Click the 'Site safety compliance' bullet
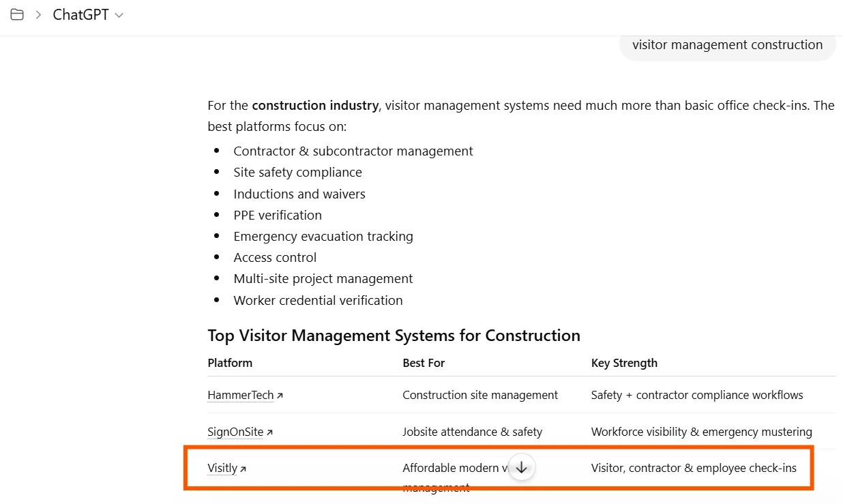The image size is (843, 504). [x=297, y=173]
